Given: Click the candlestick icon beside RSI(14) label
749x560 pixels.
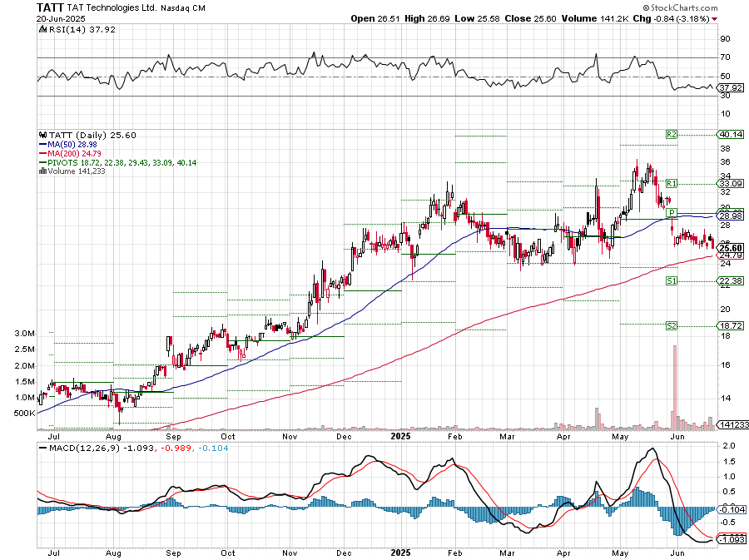Looking at the screenshot, I should [42, 29].
